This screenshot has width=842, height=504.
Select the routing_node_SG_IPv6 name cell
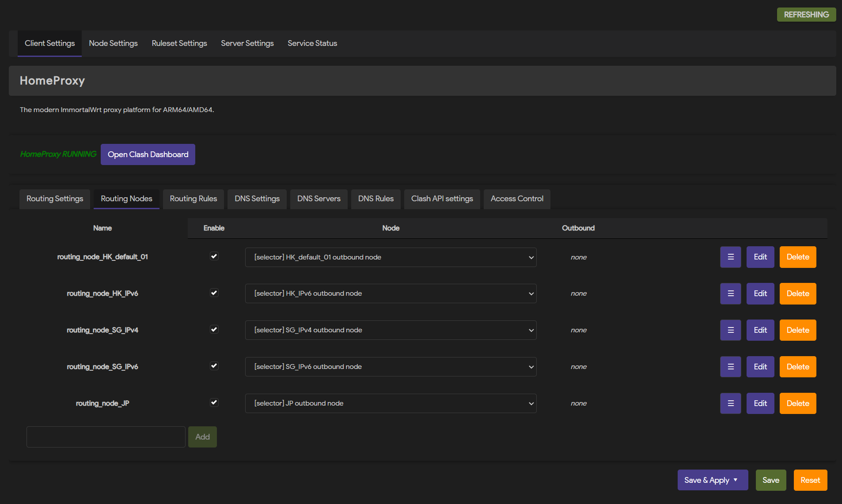[x=102, y=367]
